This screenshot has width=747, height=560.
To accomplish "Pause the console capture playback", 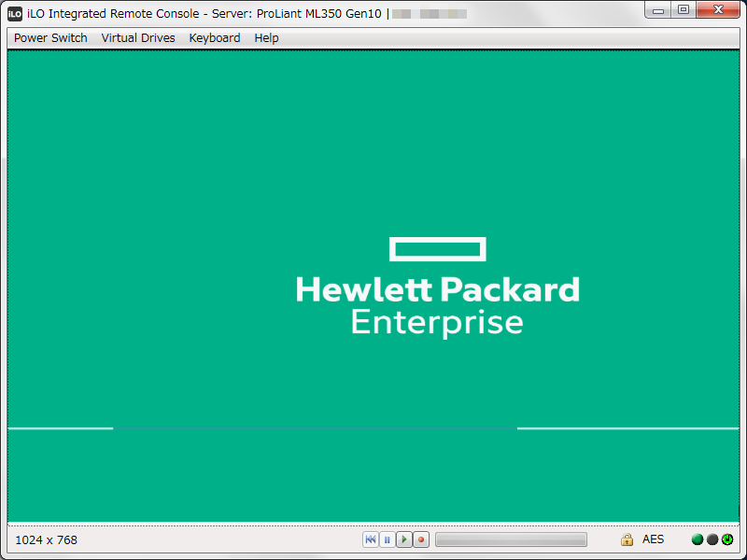I will click(x=388, y=539).
